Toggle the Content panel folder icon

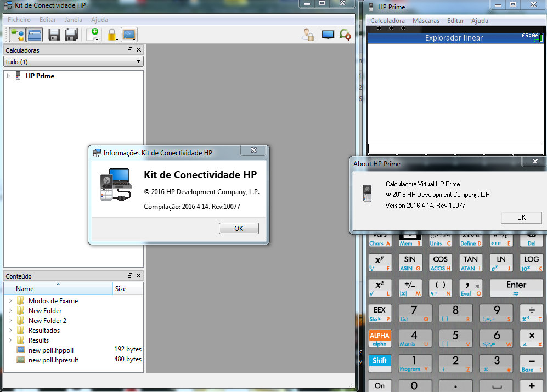coord(35,35)
